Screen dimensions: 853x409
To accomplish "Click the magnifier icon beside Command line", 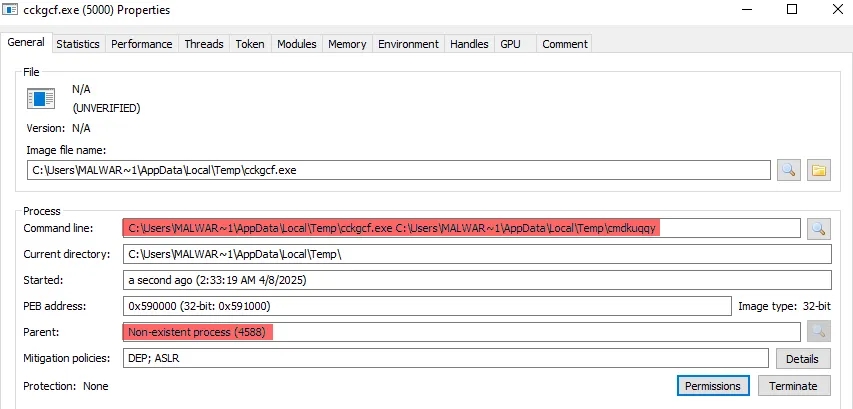I will [819, 229].
